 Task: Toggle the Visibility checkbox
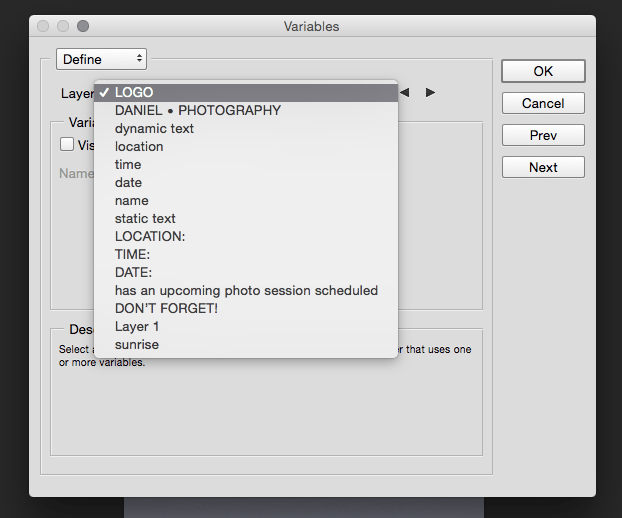click(x=67, y=144)
